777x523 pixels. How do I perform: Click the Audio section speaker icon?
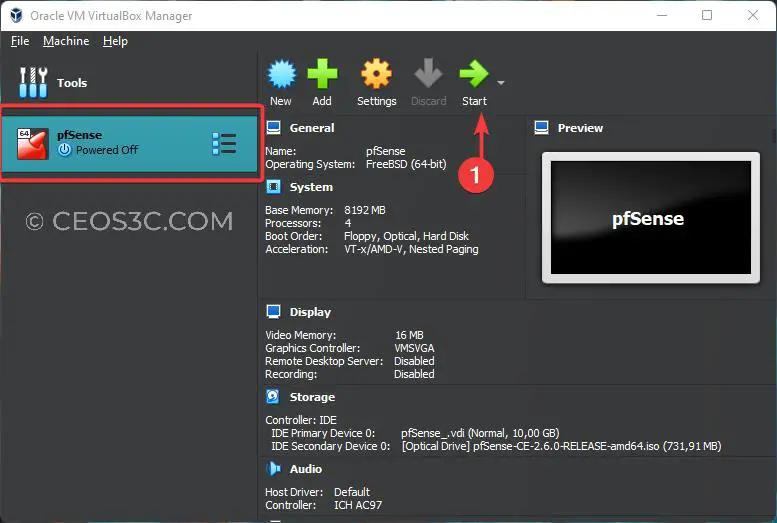coord(274,468)
